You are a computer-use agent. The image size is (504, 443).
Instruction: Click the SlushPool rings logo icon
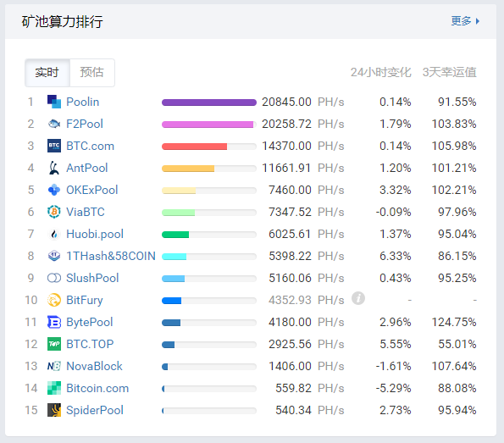54,278
